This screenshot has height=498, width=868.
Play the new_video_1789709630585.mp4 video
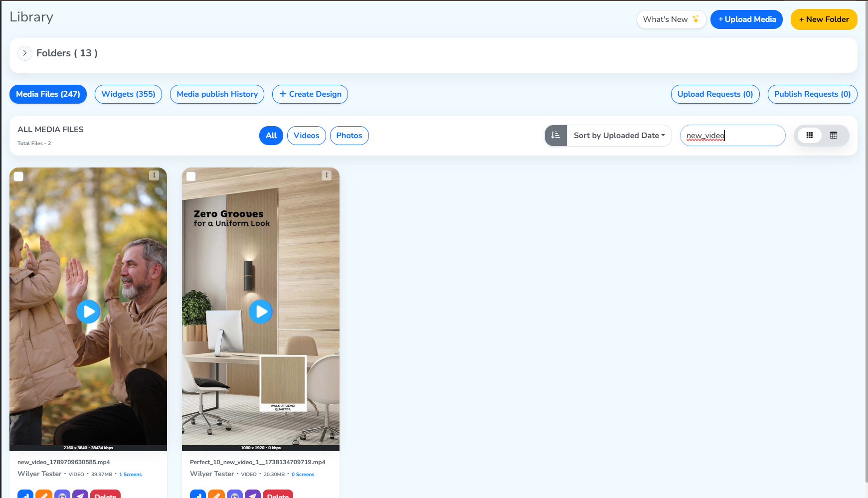tap(88, 312)
